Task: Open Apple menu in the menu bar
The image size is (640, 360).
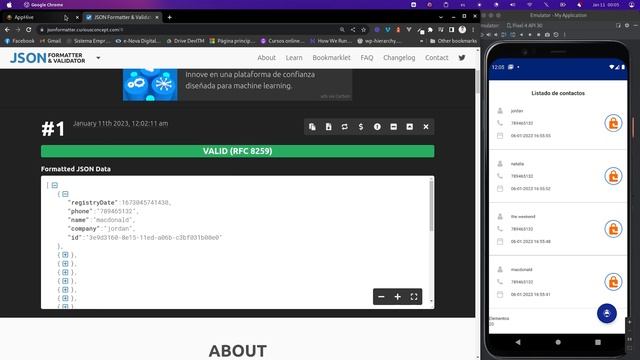Action: click(9, 5)
